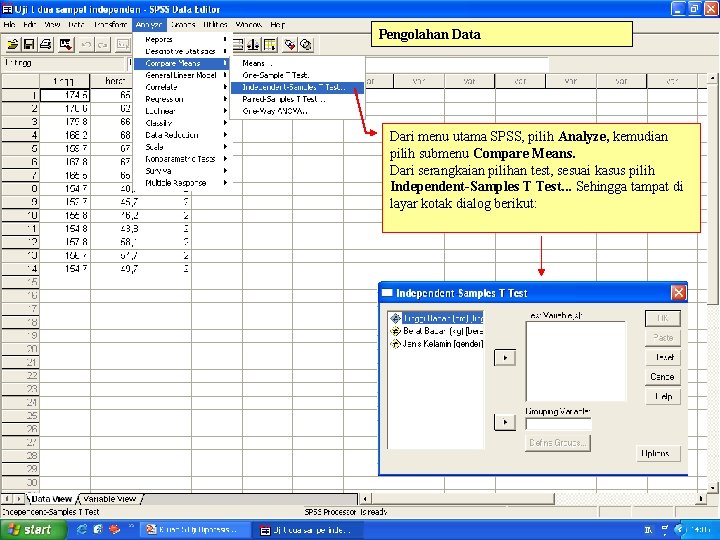Select the berat column header
The height and width of the screenshot is (540, 720).
pos(114,81)
